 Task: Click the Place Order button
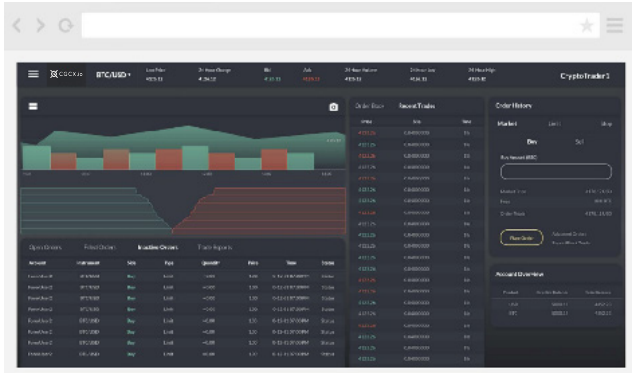(x=522, y=238)
